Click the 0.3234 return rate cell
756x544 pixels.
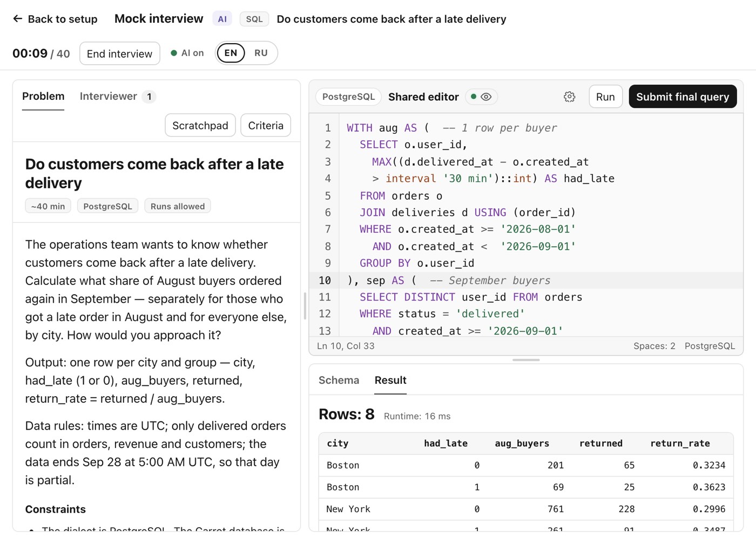click(709, 465)
